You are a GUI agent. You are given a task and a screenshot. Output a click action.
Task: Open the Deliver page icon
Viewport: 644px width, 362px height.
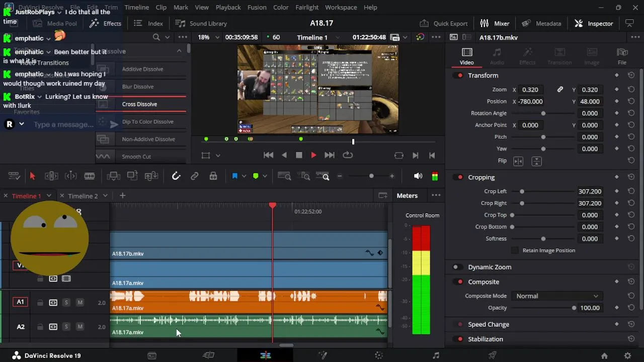[493, 355]
